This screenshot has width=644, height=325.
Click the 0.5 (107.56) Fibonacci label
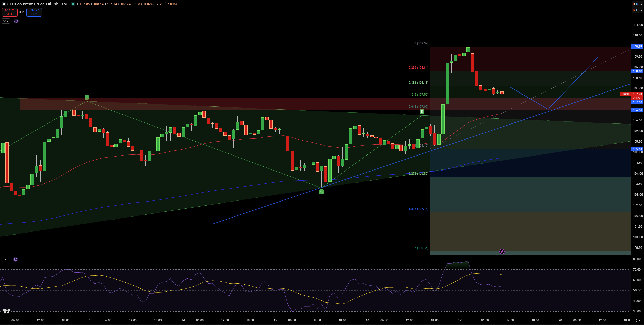click(x=420, y=95)
